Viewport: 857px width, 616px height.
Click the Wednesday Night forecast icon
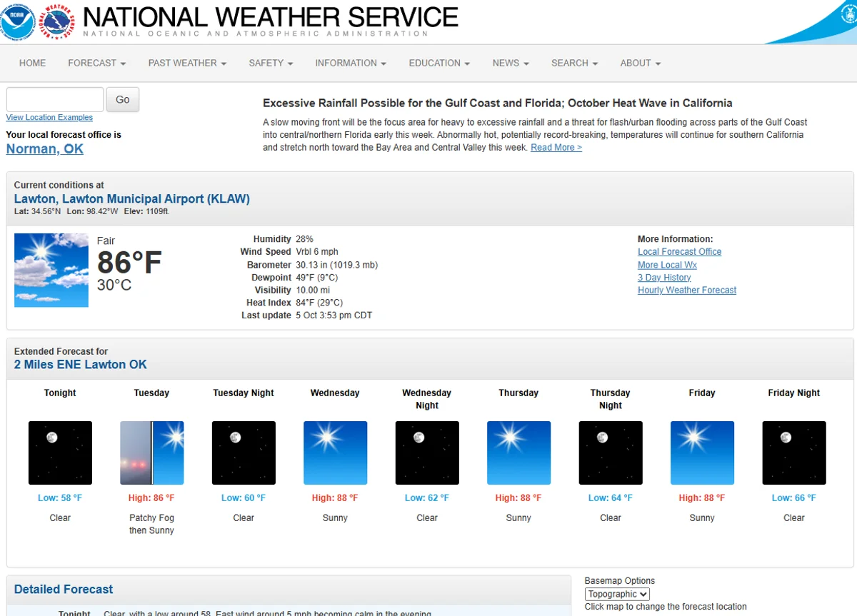point(427,453)
